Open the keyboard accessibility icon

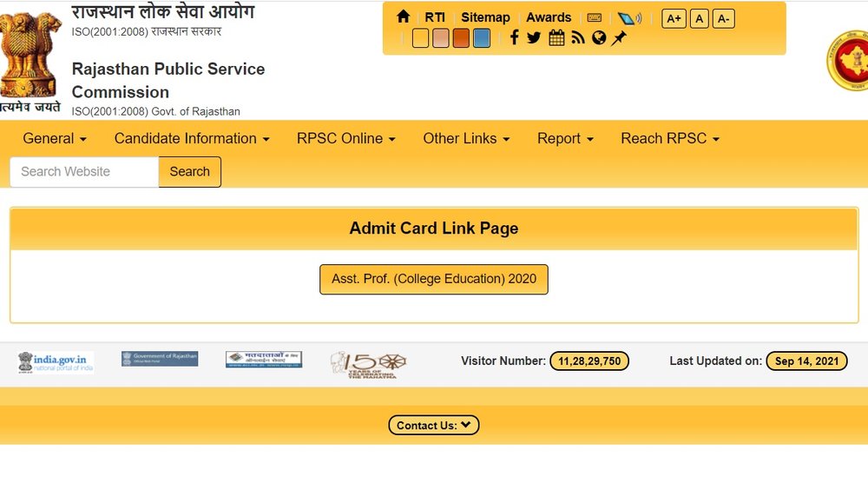tap(595, 17)
